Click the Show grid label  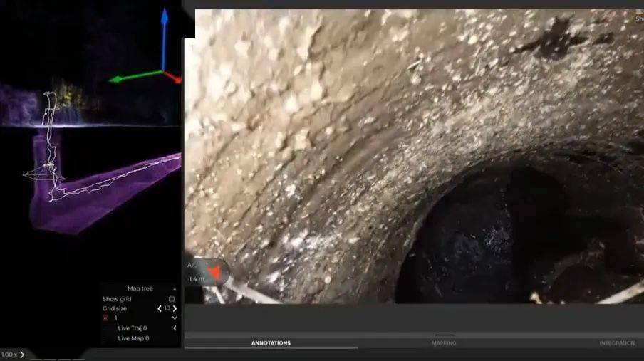[x=117, y=299]
